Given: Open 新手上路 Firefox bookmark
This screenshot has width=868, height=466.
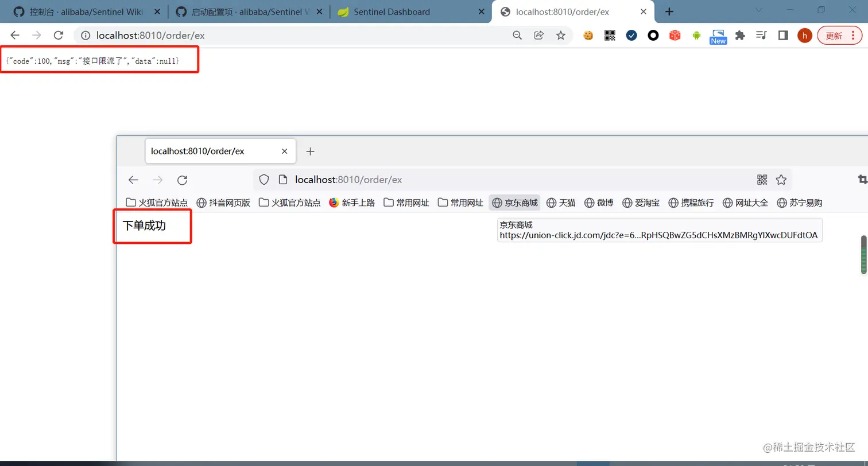Looking at the screenshot, I should pyautogui.click(x=352, y=202).
